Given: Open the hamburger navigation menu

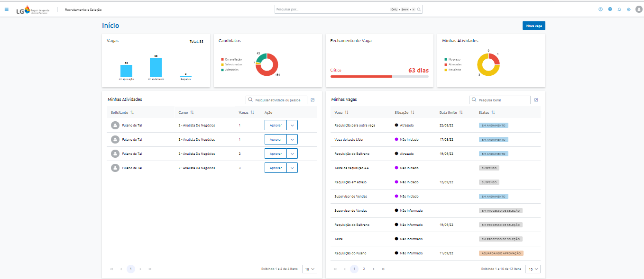Looking at the screenshot, I should [6, 9].
